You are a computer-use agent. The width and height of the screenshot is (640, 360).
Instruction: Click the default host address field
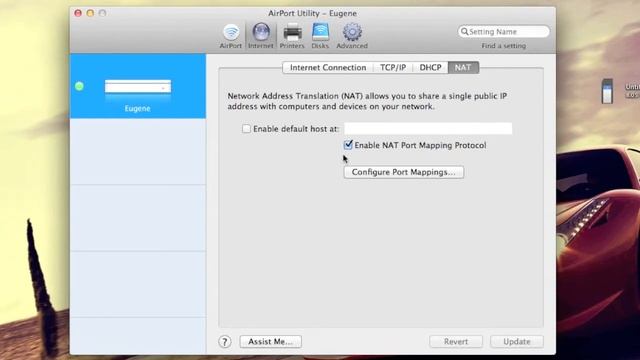point(428,129)
